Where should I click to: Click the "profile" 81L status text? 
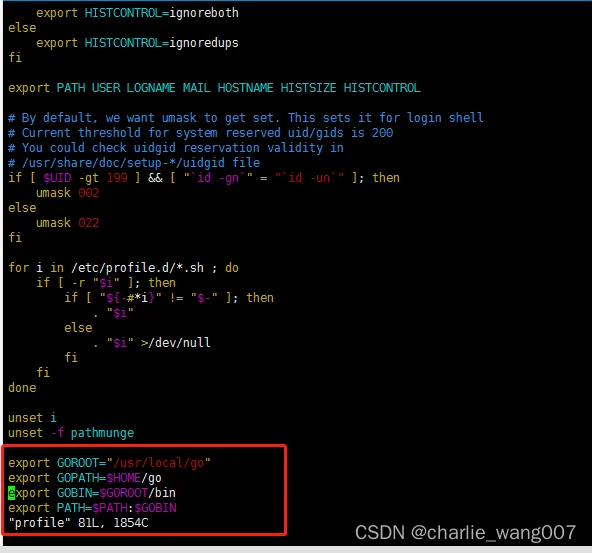point(78,523)
